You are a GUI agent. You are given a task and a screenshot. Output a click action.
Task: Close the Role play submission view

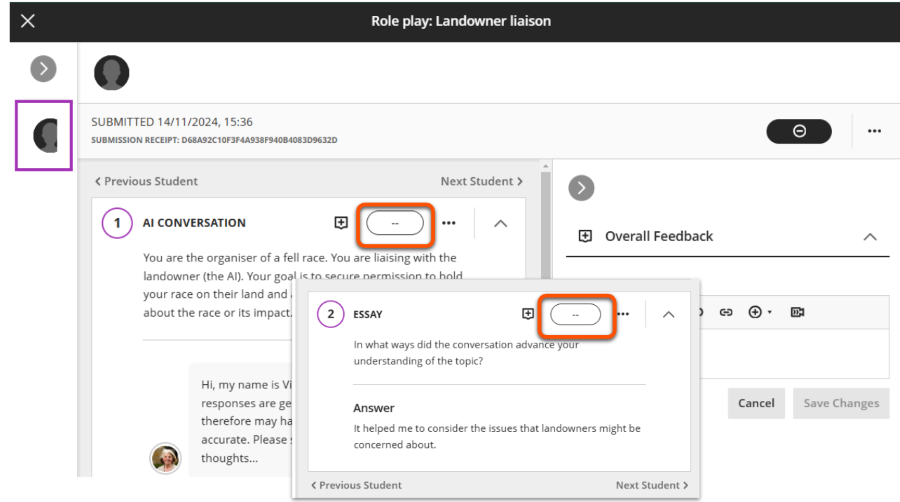(x=28, y=21)
